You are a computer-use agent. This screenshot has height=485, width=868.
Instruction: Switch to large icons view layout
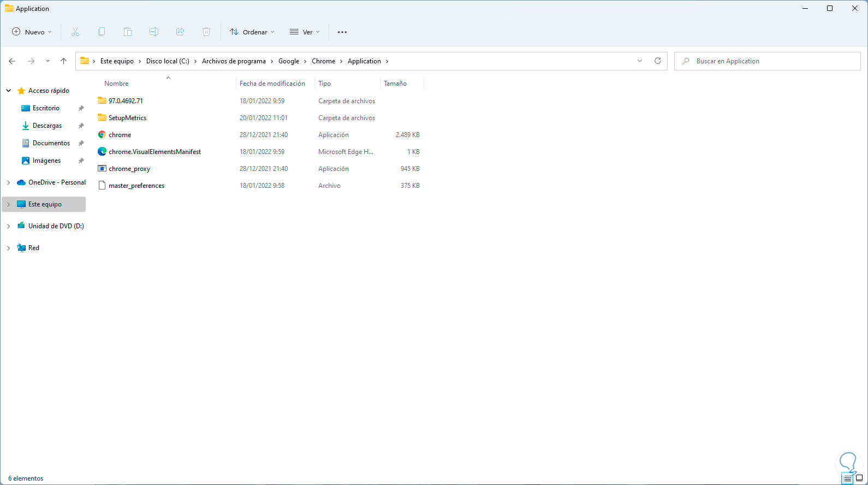pyautogui.click(x=859, y=478)
